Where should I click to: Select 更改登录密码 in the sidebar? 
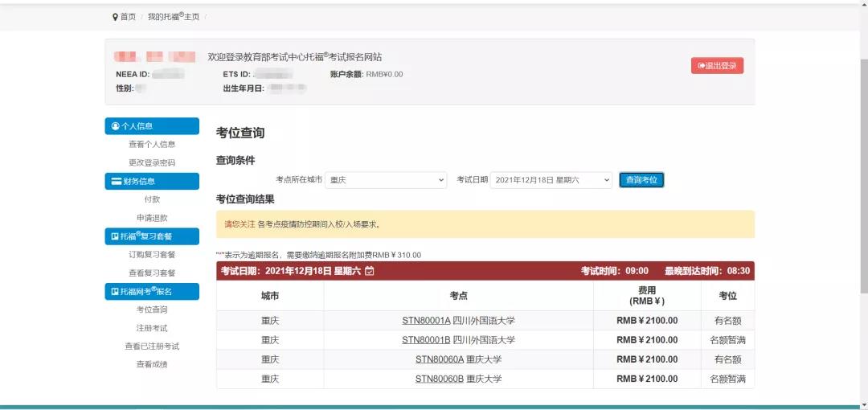pyautogui.click(x=152, y=163)
